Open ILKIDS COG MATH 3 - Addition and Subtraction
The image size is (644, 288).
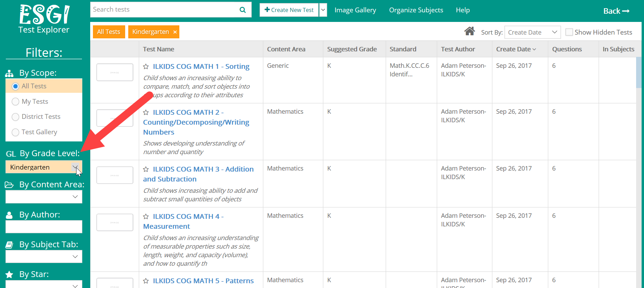point(198,174)
